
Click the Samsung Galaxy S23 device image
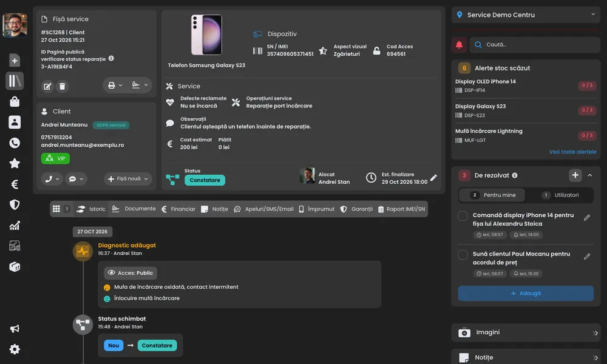pyautogui.click(x=207, y=35)
